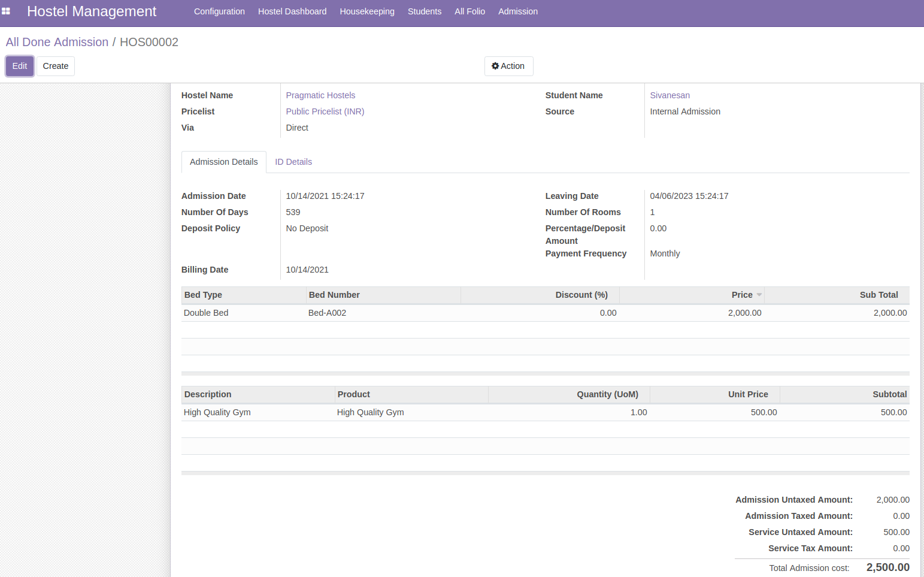Sort by Quantity (UoM) column header
924x577 pixels.
(x=569, y=394)
